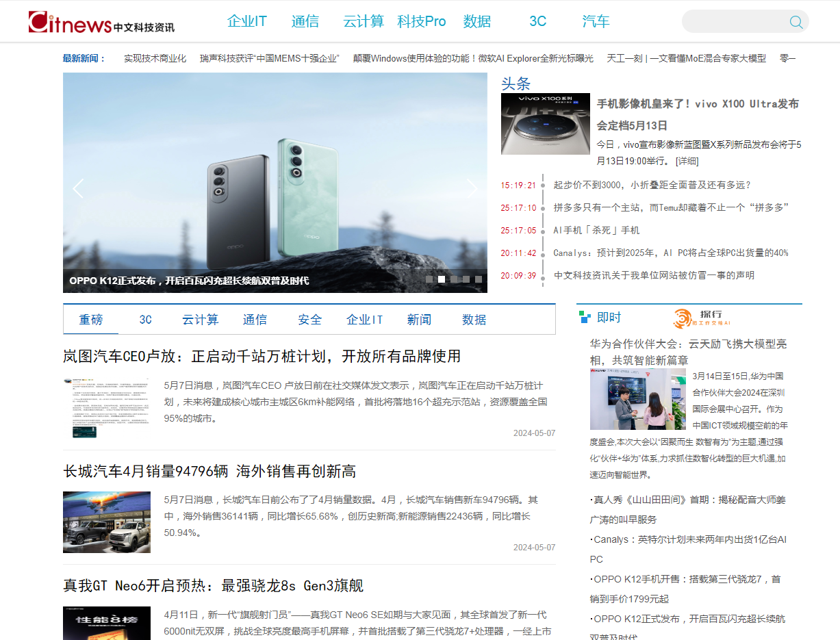This screenshot has height=640, width=840.
Task: Click the 头条 section heading
Action: pos(516,84)
